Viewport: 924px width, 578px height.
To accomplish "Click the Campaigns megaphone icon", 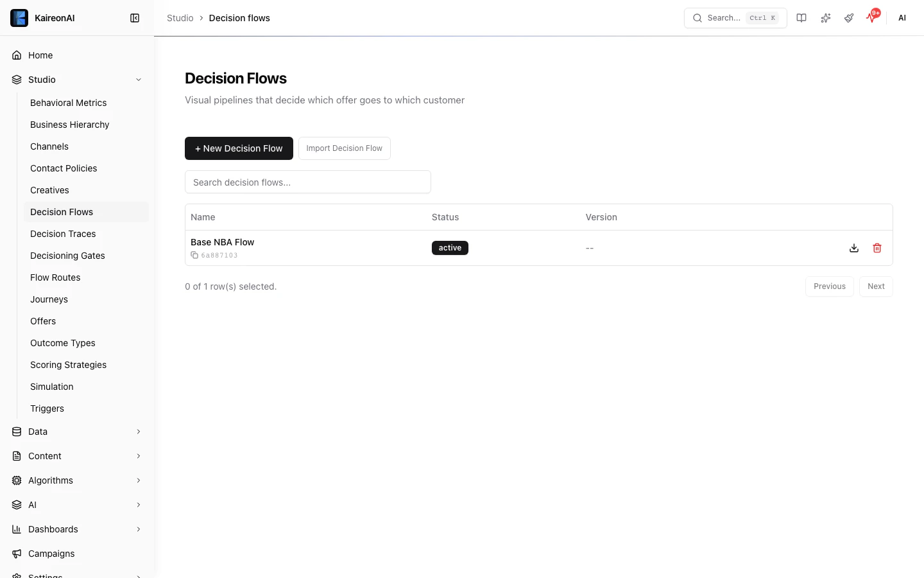I will 17,554.
